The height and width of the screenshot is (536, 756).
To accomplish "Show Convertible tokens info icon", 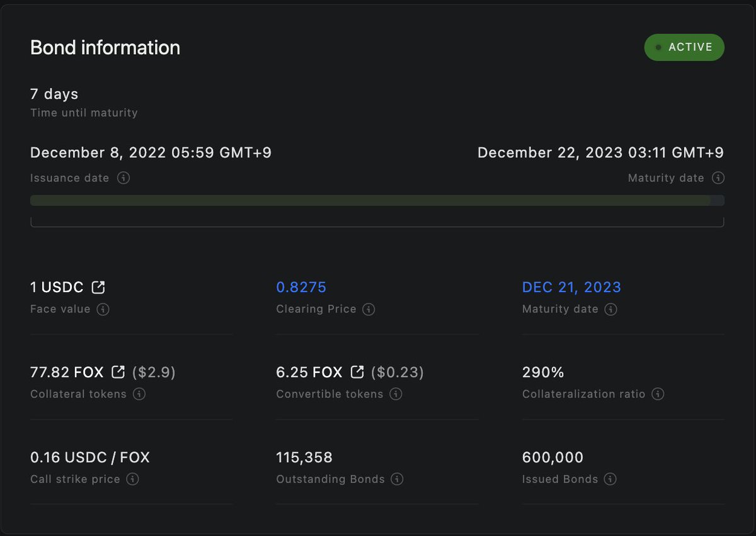I will pyautogui.click(x=396, y=394).
